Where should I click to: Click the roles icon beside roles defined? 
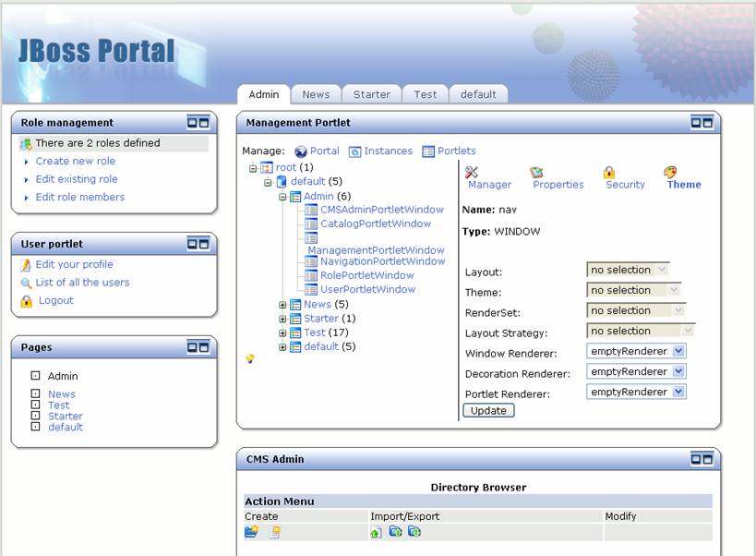[x=26, y=144]
